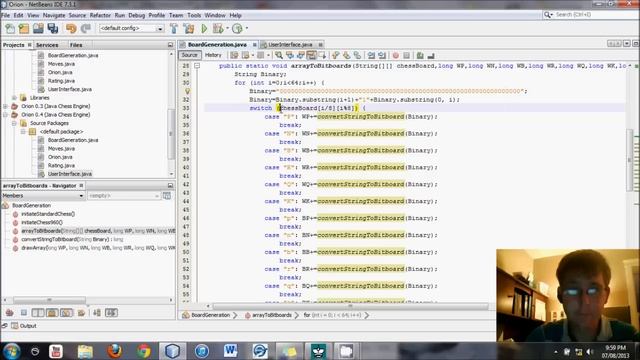This screenshot has height=360, width=640.
Task: Click the Comment editor toolbar icon
Action: click(x=420, y=55)
